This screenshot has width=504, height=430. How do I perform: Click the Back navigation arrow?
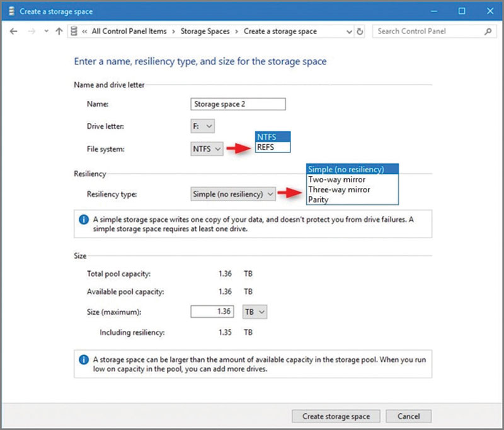coord(14,31)
